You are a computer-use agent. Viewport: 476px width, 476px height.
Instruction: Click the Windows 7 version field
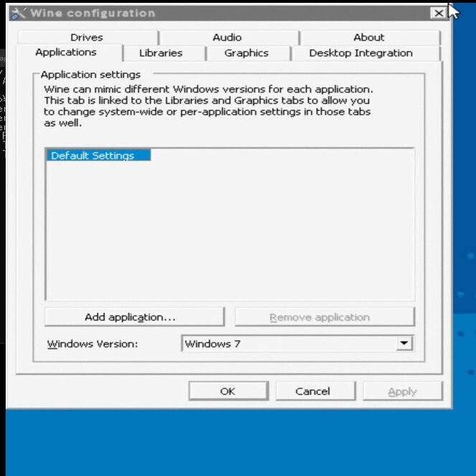point(297,343)
